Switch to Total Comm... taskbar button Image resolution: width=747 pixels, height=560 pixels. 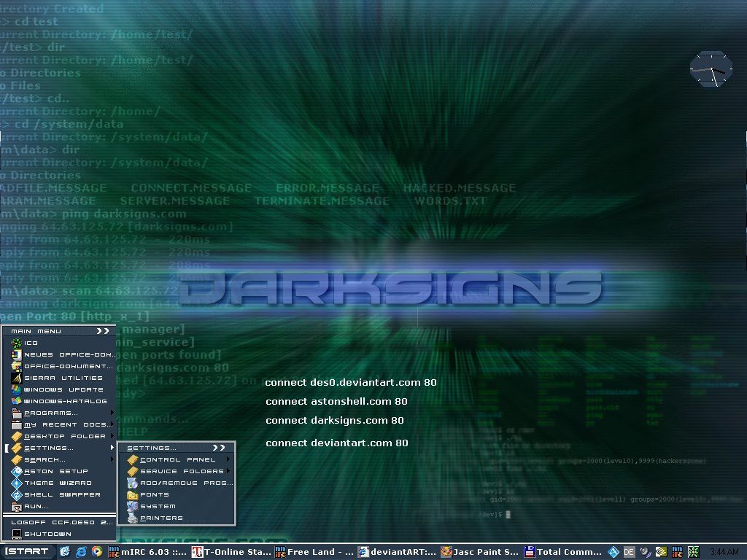pyautogui.click(x=564, y=552)
